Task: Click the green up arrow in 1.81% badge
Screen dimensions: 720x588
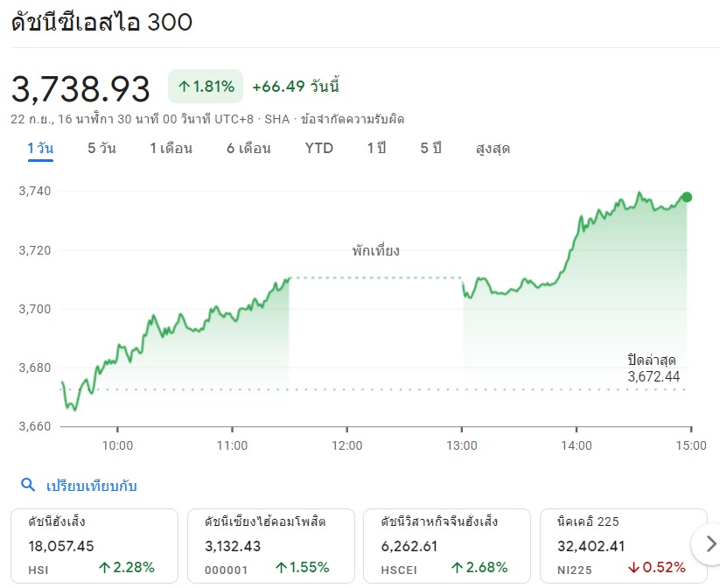Action: pos(184,87)
